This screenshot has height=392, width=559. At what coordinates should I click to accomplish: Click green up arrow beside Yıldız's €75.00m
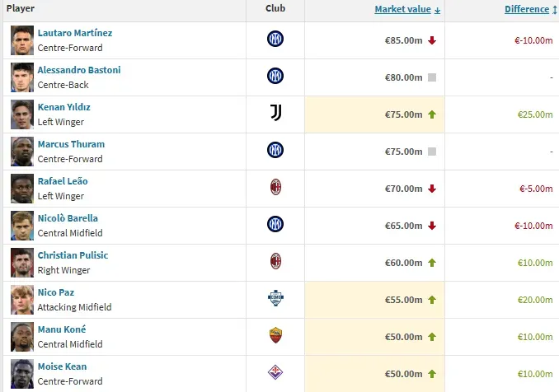pyautogui.click(x=431, y=114)
